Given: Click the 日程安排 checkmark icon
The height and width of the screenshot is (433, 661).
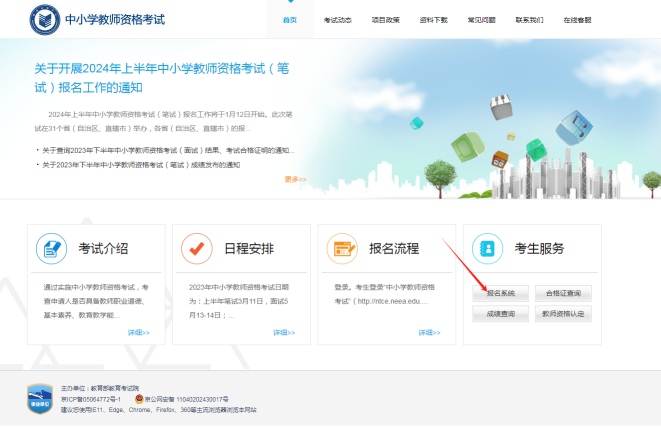Looking at the screenshot, I should (x=197, y=249).
